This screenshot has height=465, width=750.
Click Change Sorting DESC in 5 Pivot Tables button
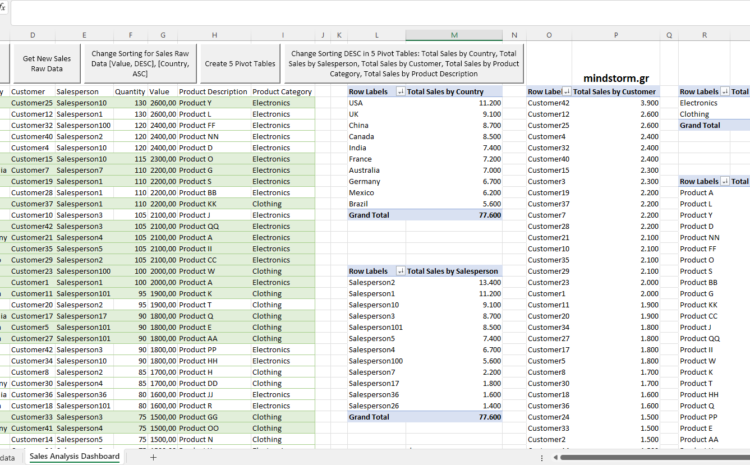pos(404,64)
